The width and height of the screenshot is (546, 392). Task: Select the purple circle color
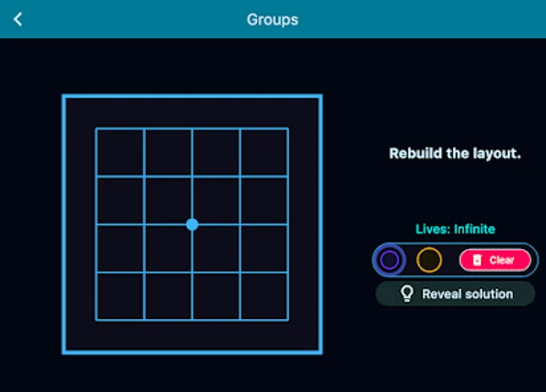point(389,260)
